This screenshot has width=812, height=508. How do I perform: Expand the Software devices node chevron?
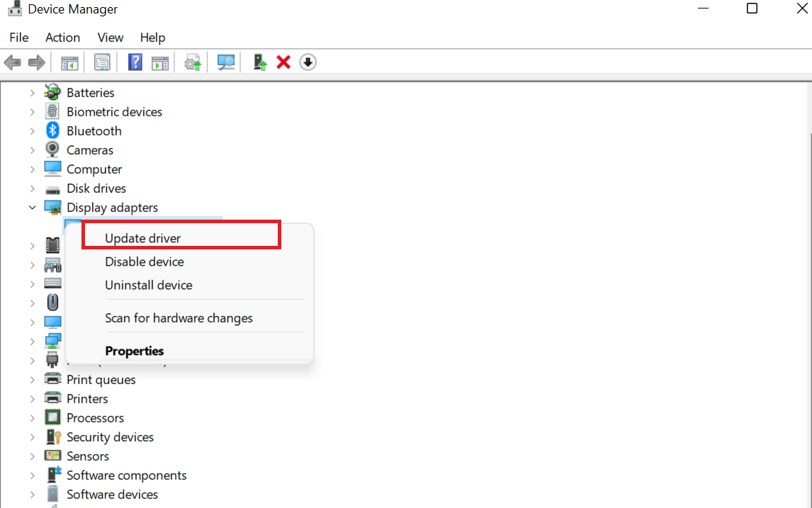tap(32, 495)
